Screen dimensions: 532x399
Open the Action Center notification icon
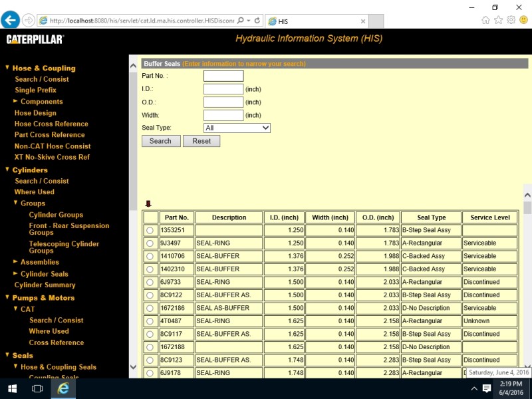click(x=486, y=388)
